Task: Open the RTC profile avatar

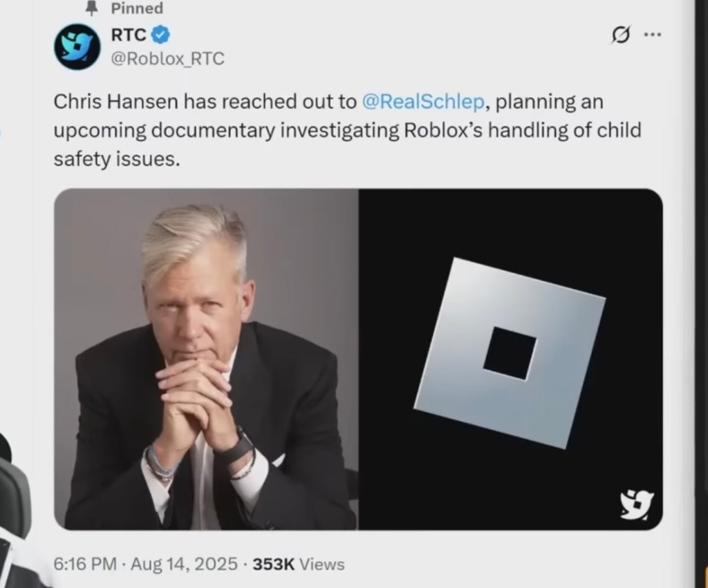Action: point(77,46)
